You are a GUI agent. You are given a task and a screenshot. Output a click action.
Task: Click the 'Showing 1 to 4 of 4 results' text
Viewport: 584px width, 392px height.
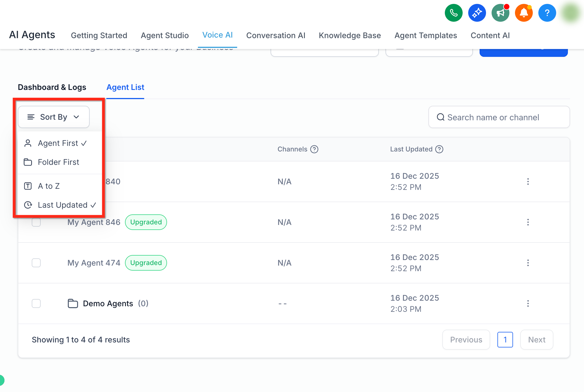81,340
